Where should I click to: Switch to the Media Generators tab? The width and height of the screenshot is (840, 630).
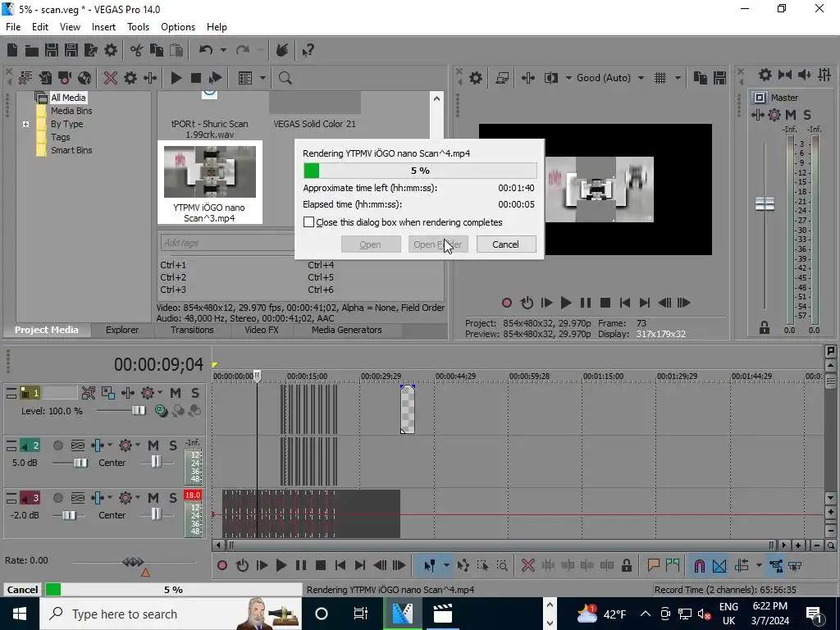tap(347, 330)
